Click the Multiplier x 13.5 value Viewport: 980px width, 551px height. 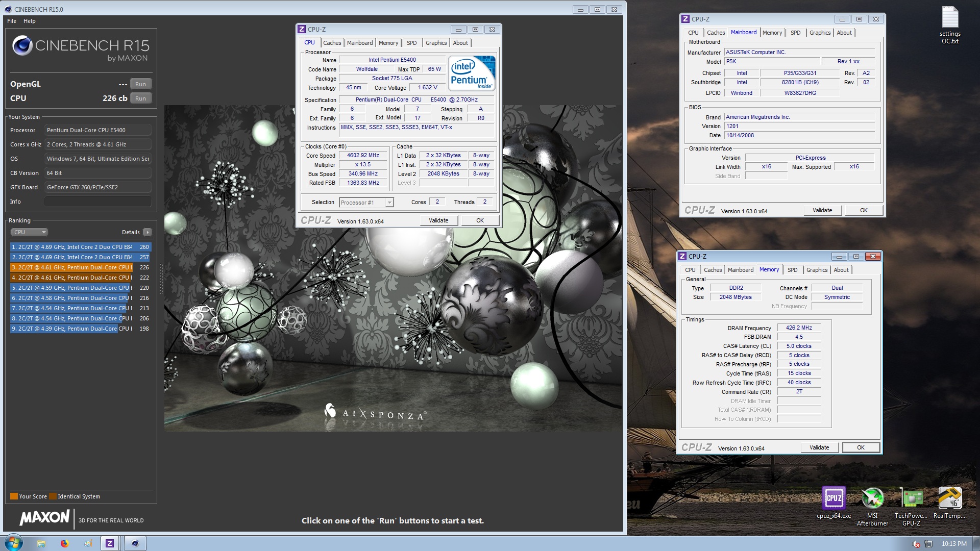363,165
